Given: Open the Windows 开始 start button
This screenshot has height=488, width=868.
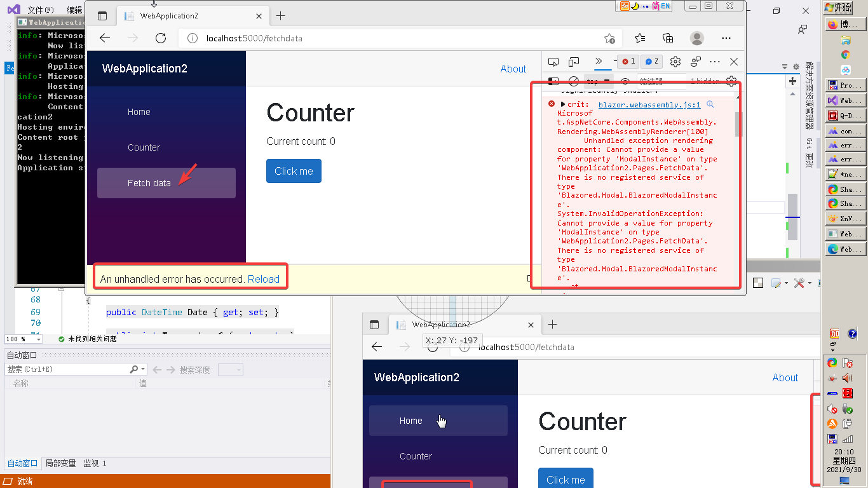Looking at the screenshot, I should tap(837, 8).
